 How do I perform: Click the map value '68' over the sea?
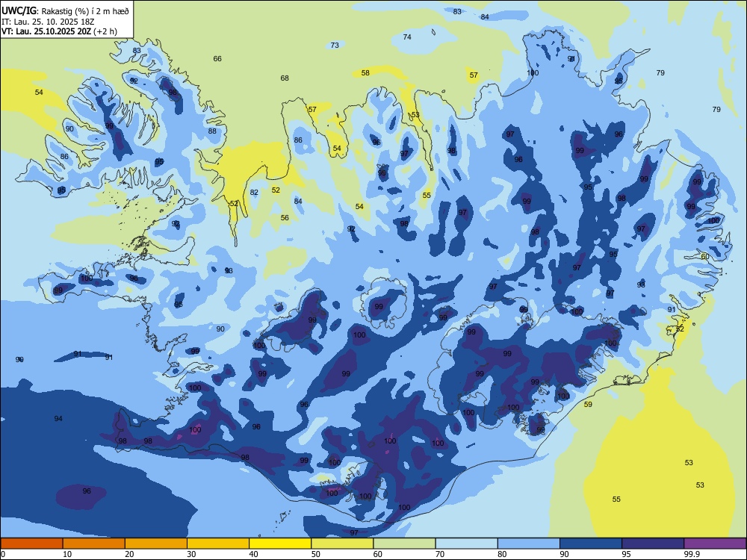pos(285,78)
